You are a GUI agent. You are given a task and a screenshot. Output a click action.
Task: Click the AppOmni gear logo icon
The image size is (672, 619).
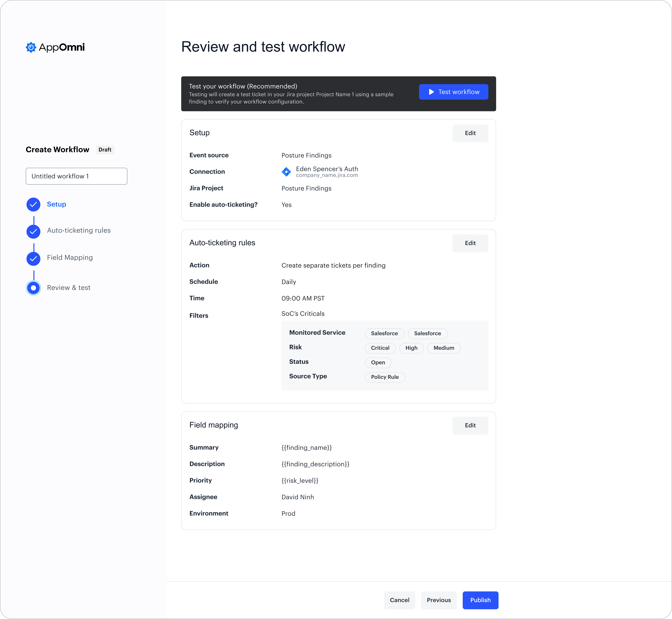click(31, 47)
